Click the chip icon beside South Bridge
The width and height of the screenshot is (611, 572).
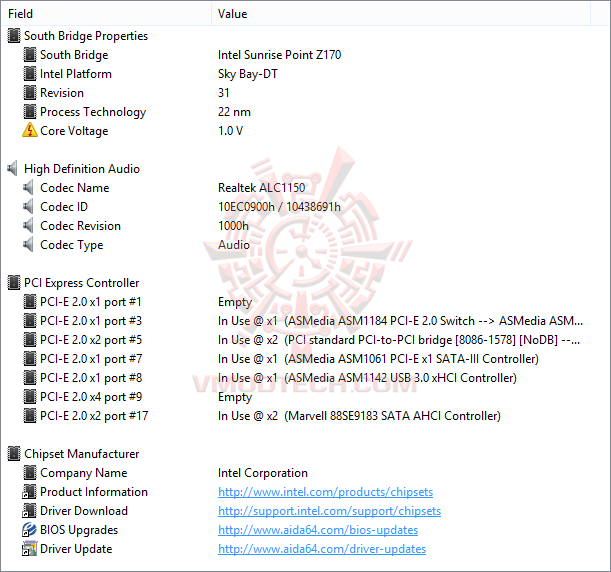[30, 55]
